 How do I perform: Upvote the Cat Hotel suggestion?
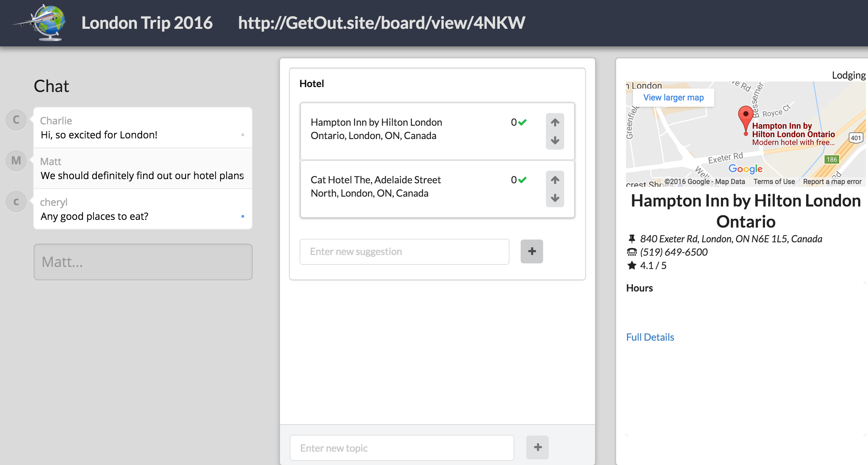555,180
